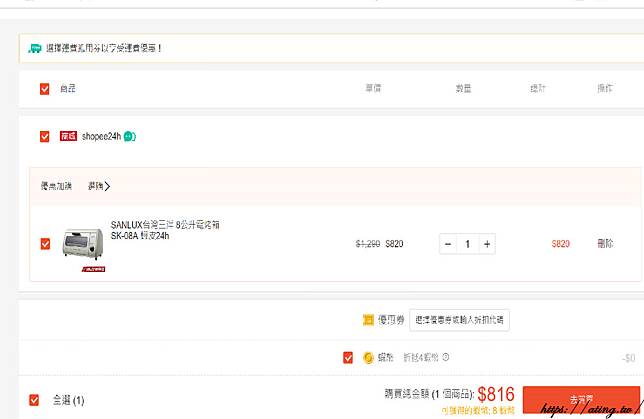The width and height of the screenshot is (644, 419).
Task: Open the shopee24h shop name link
Action: coord(101,136)
